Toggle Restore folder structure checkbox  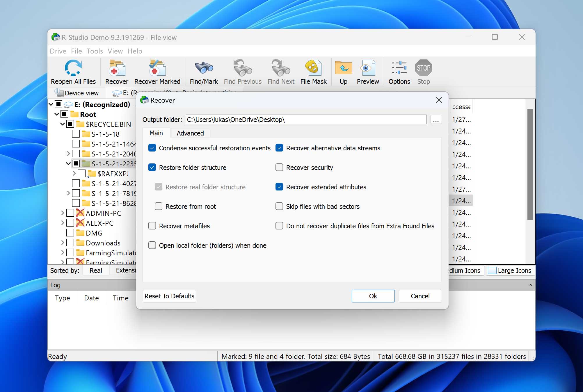[x=152, y=168]
